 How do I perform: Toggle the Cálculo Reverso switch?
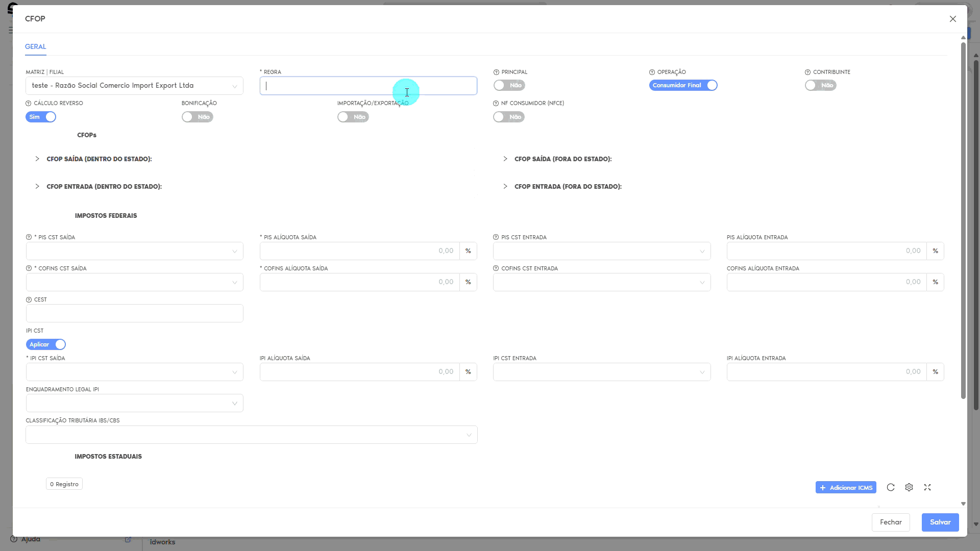tap(41, 117)
